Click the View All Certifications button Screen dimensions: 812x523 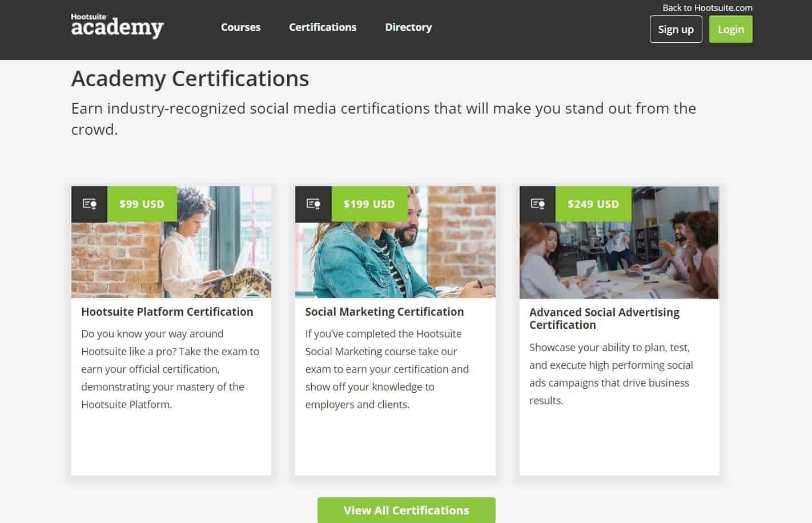tap(406, 510)
